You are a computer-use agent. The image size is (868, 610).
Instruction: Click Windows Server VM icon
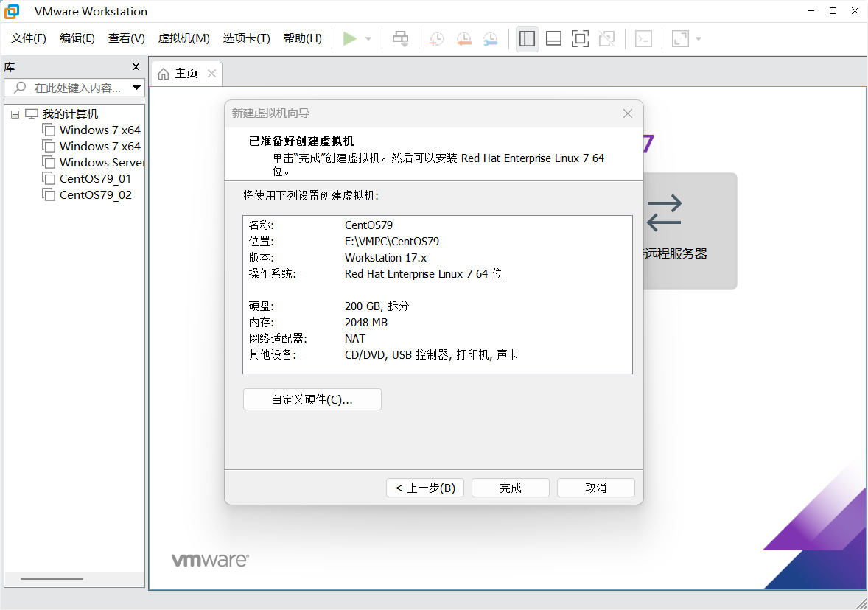coord(49,162)
